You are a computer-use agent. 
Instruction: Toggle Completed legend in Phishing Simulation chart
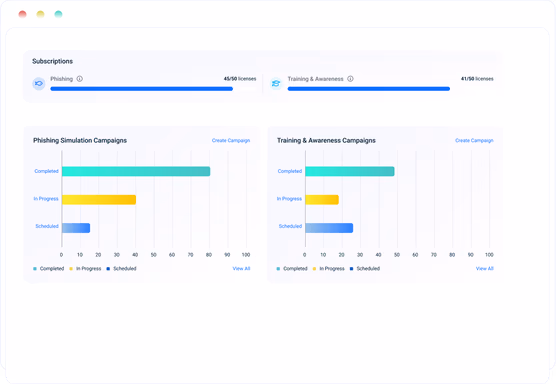[49, 269]
